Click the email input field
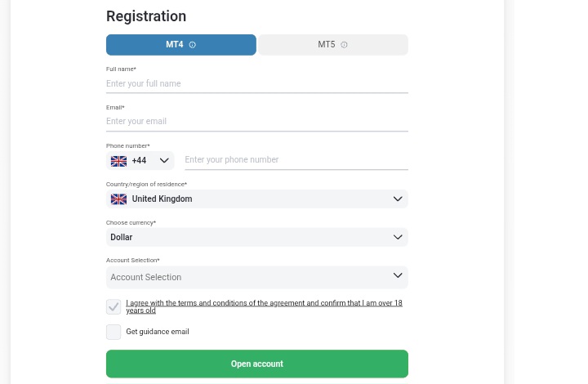 (257, 122)
